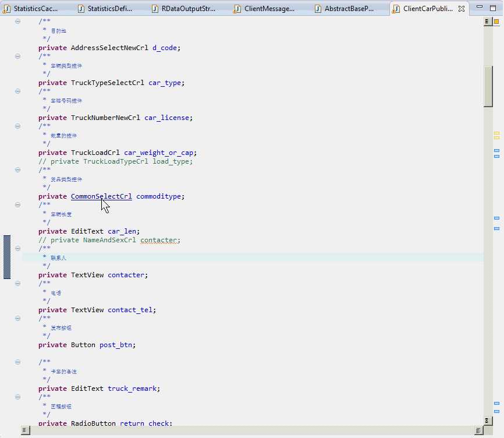The width and height of the screenshot is (504, 438).
Task: Collapse the comment above post_btn field
Action: click(x=17, y=319)
